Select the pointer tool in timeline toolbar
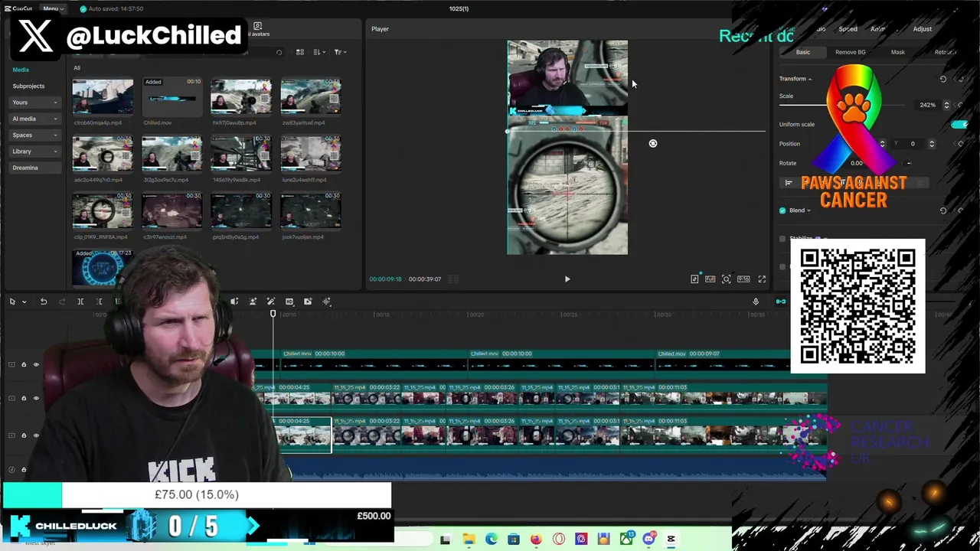This screenshot has width=980, height=551. [x=12, y=302]
